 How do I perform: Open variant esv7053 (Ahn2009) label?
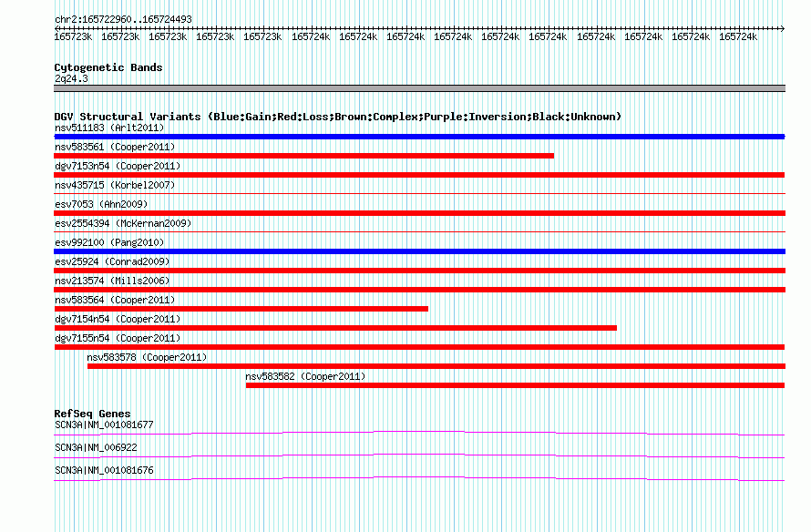tap(101, 204)
